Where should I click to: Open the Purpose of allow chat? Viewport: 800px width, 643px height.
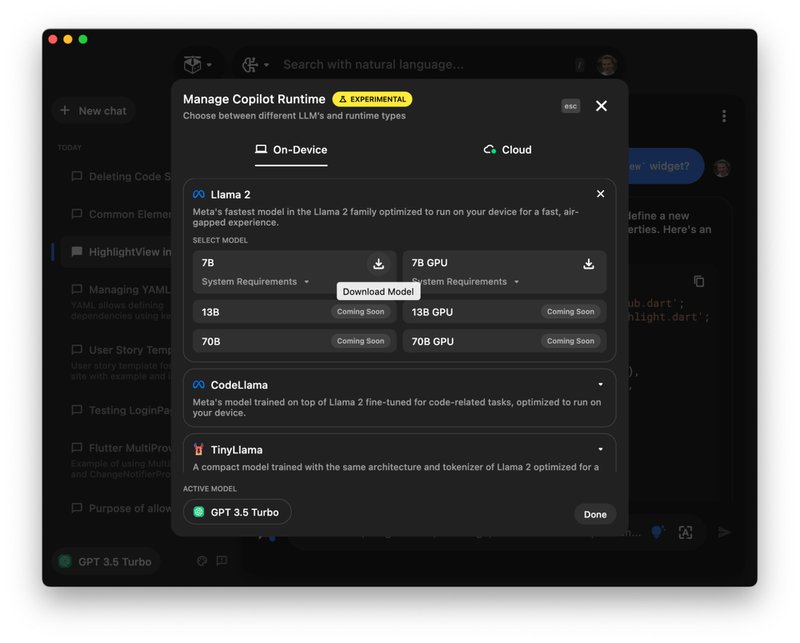pyautogui.click(x=121, y=508)
